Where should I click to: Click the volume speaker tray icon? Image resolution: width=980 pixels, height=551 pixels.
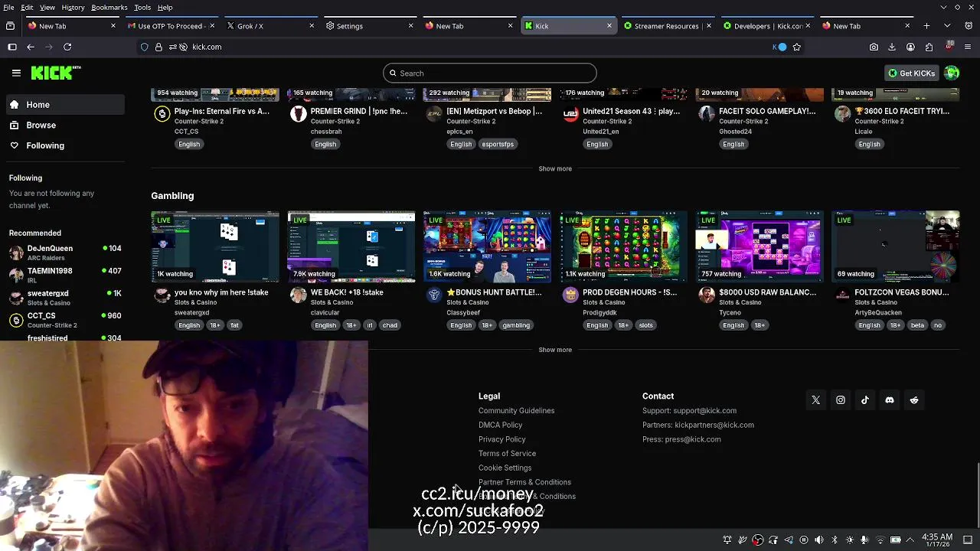pos(819,540)
